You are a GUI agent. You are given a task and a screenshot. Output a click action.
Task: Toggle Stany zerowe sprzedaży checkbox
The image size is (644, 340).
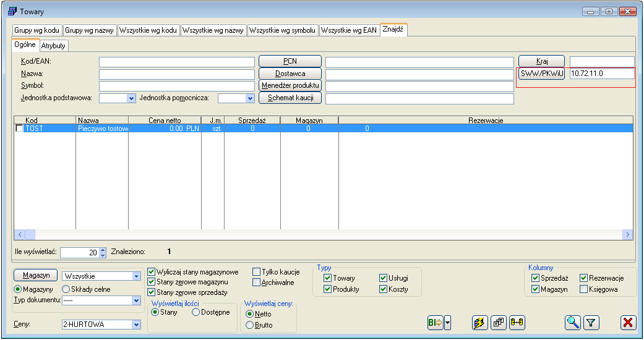[151, 292]
